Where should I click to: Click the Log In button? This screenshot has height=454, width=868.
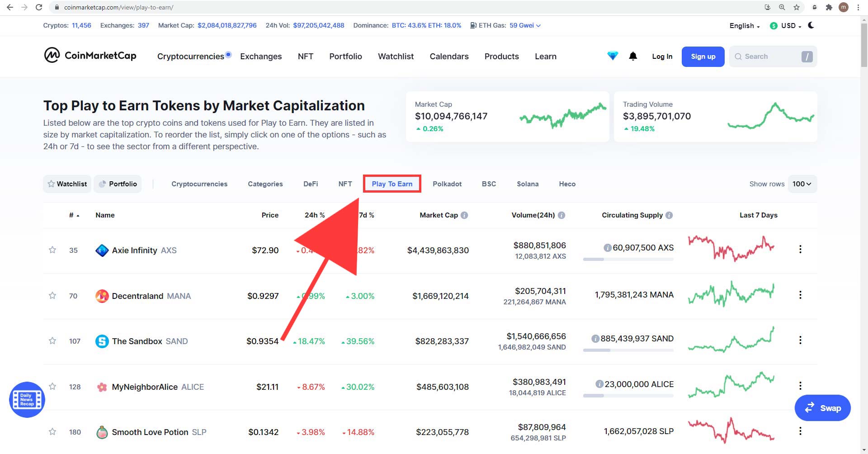662,57
